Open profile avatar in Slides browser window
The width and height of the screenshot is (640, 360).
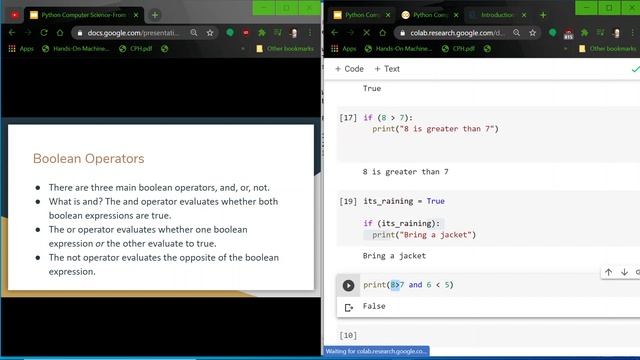coord(293,33)
